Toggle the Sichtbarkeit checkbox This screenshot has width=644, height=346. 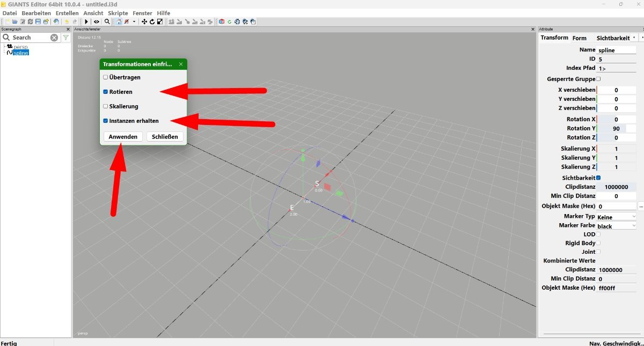point(598,178)
